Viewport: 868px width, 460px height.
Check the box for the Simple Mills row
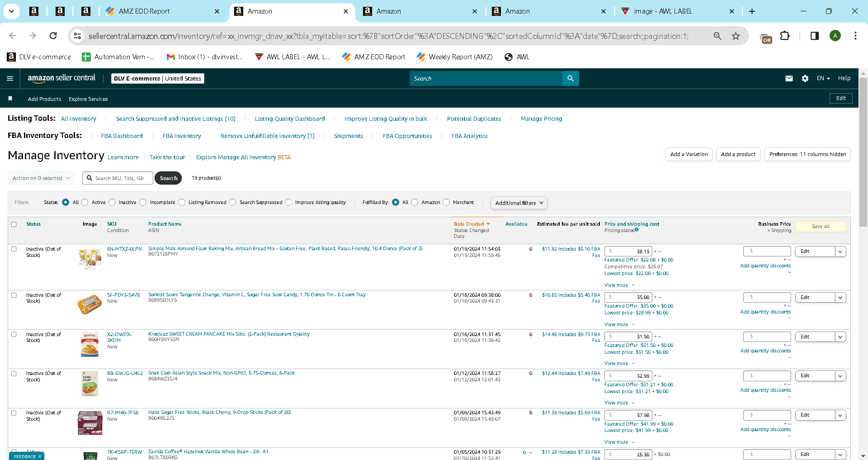click(14, 249)
